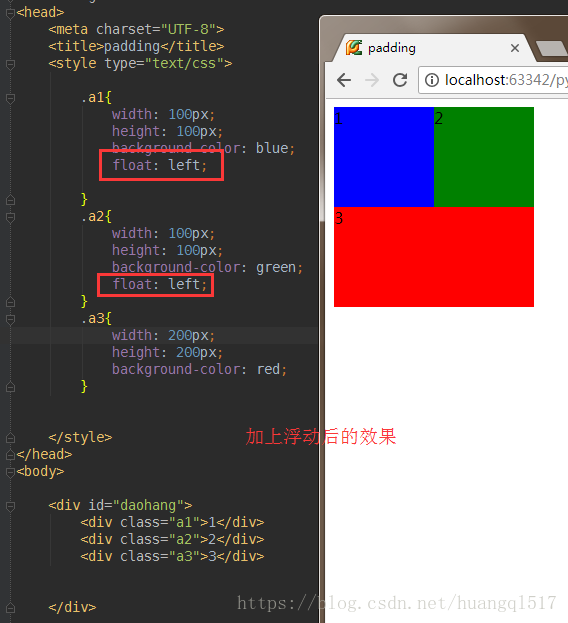Focus the localhost:63342 address bar
568x623 pixels.
[x=494, y=80]
